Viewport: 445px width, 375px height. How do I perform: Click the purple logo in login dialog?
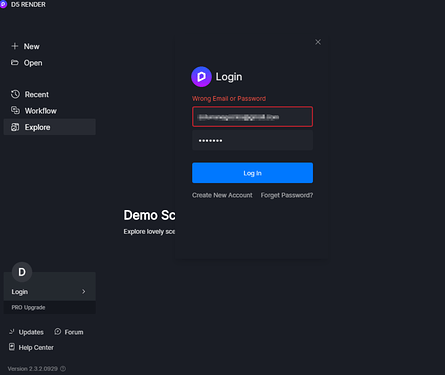(201, 77)
